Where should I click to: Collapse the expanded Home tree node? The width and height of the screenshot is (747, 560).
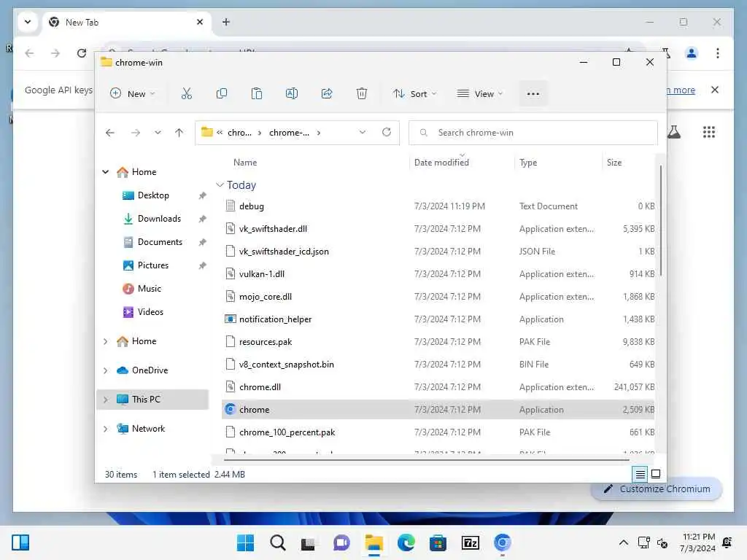(x=106, y=172)
